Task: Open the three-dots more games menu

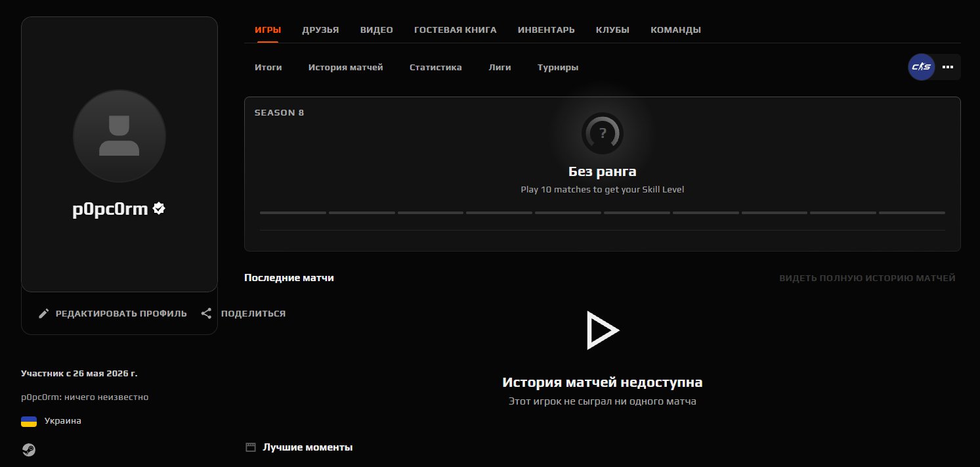Action: point(947,67)
